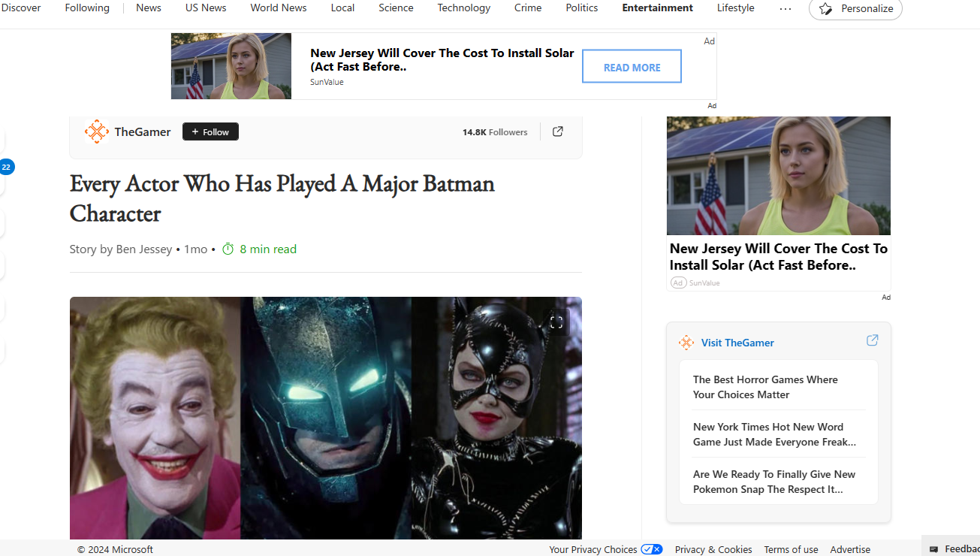Click the Visit TheGamer link

pos(737,343)
